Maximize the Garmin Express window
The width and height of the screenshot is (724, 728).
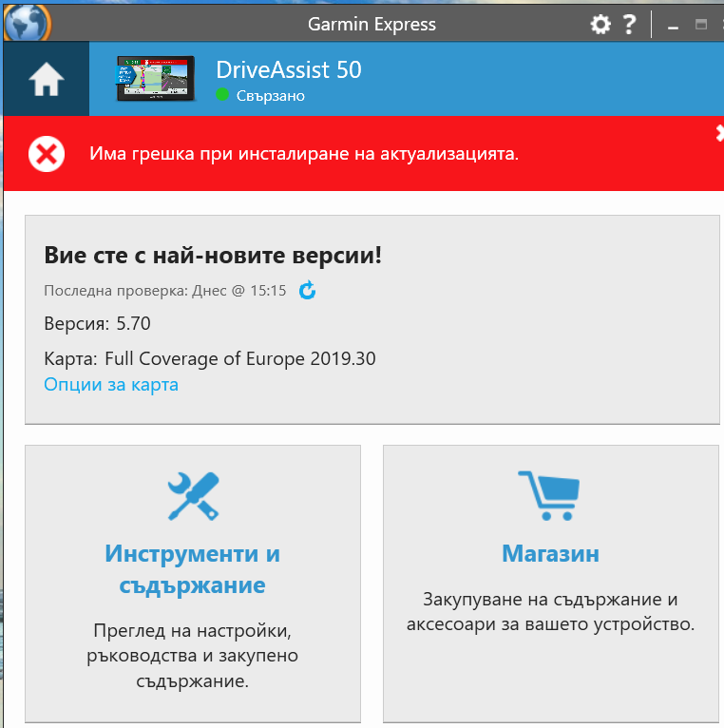[701, 24]
